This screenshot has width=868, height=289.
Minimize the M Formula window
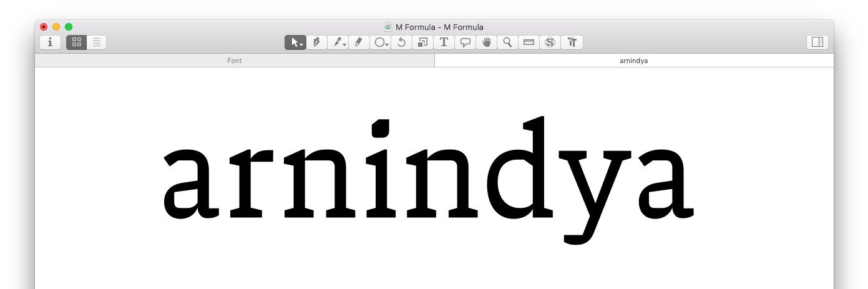point(56,27)
